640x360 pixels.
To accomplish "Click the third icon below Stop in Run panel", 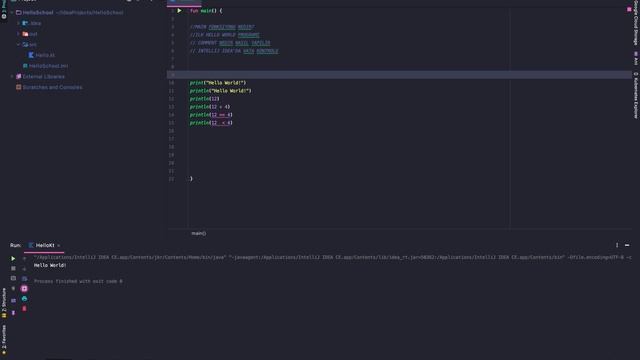I will point(13,300).
